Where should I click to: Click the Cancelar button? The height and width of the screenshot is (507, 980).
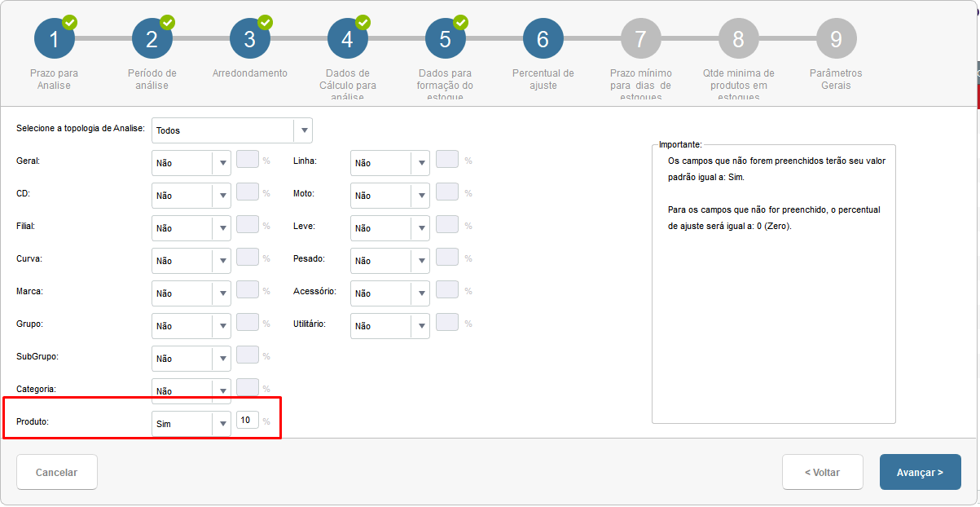click(57, 472)
